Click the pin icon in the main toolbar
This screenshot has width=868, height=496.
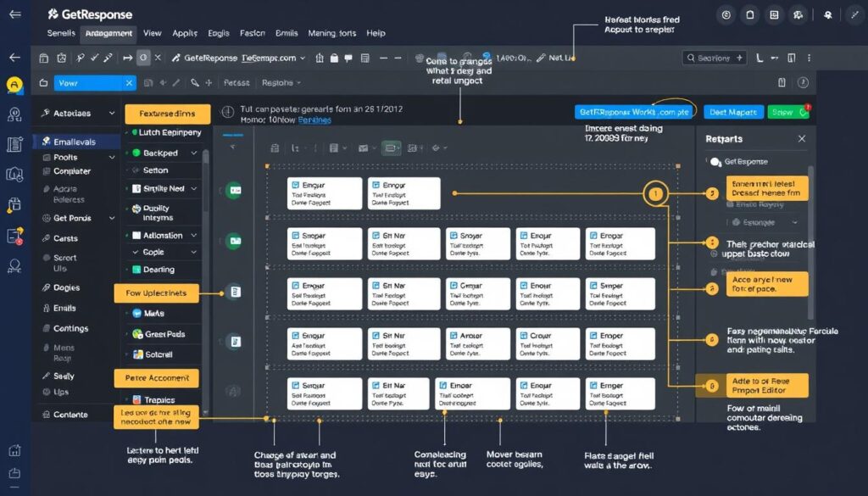tap(81, 58)
